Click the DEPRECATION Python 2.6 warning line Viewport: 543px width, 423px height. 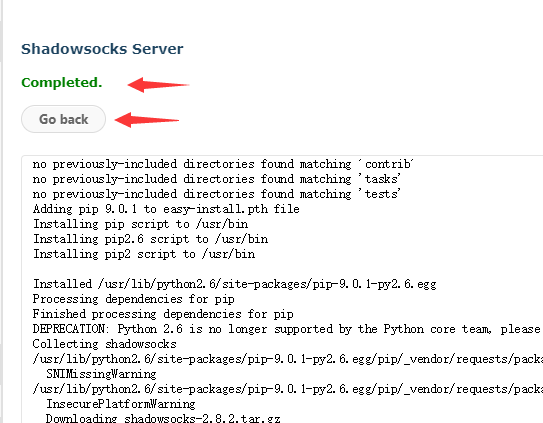click(287, 329)
